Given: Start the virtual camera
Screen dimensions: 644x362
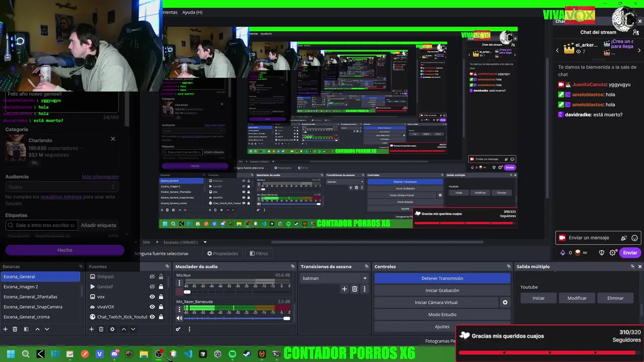Looking at the screenshot, I should pos(436,303).
